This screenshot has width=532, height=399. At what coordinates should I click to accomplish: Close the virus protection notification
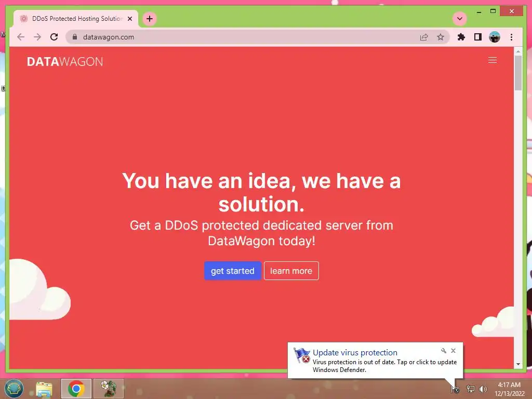coord(453,351)
